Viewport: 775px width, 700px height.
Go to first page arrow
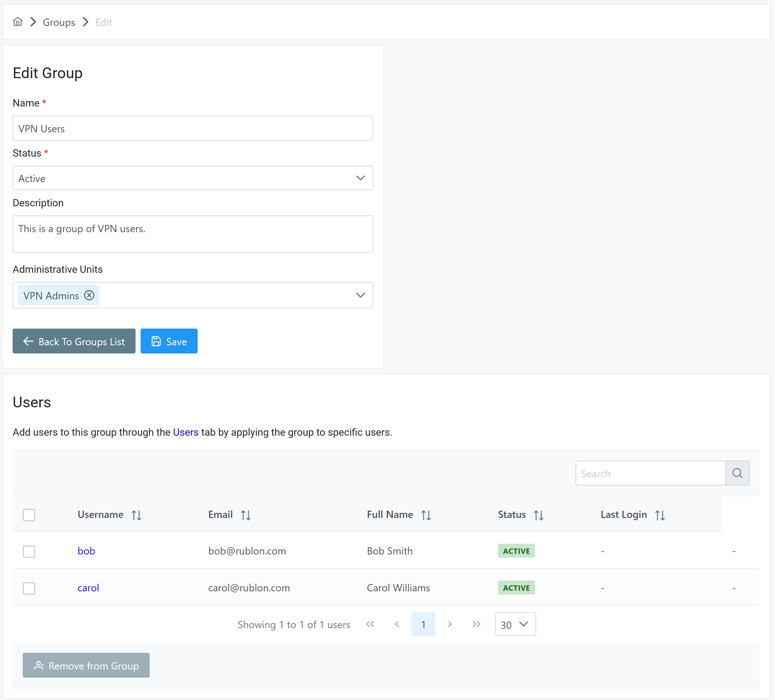pyautogui.click(x=370, y=624)
